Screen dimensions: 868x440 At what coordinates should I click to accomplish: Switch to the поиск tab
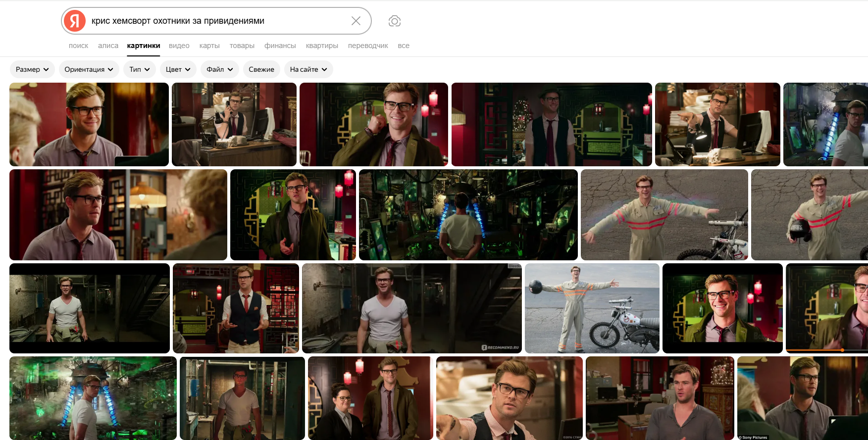tap(78, 46)
